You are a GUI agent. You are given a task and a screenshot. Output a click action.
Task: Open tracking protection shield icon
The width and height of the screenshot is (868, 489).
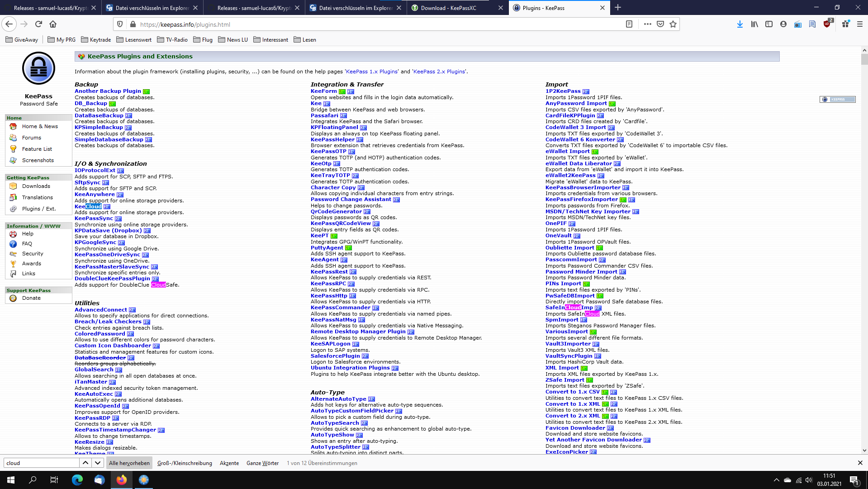120,24
